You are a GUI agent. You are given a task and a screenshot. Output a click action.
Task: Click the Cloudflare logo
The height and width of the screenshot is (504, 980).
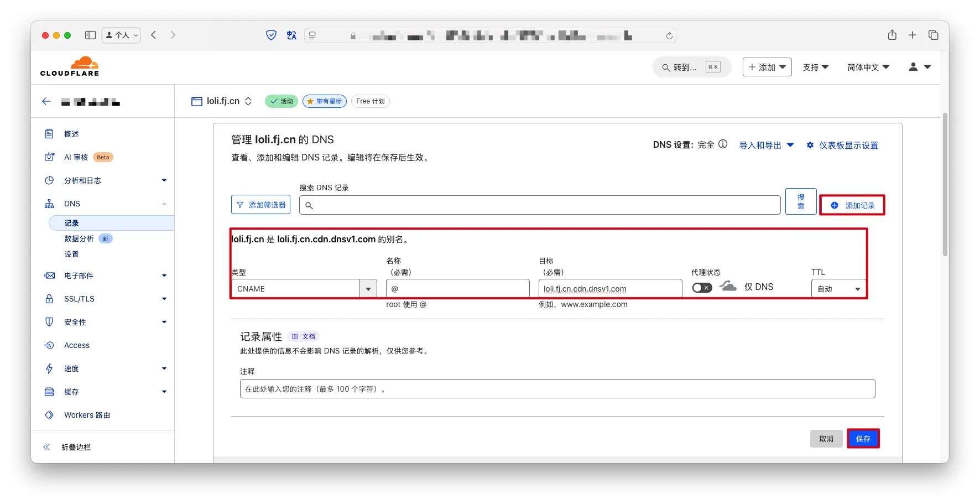coord(70,67)
